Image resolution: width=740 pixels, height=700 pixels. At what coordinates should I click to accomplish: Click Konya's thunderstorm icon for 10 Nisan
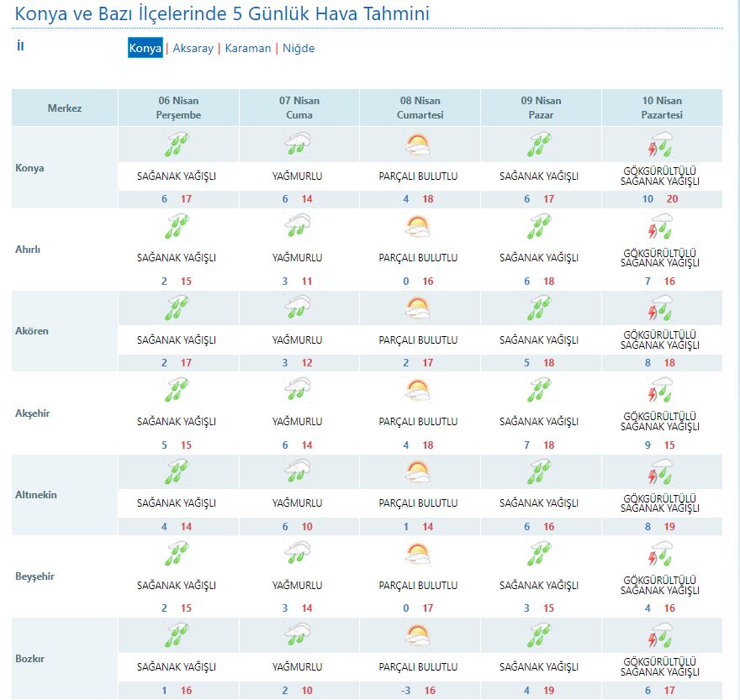tap(660, 145)
